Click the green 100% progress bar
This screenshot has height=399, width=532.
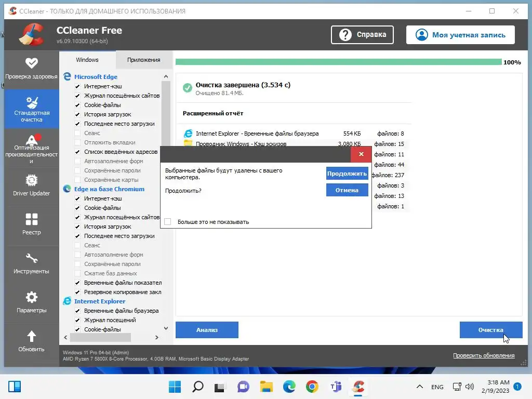[x=339, y=62]
